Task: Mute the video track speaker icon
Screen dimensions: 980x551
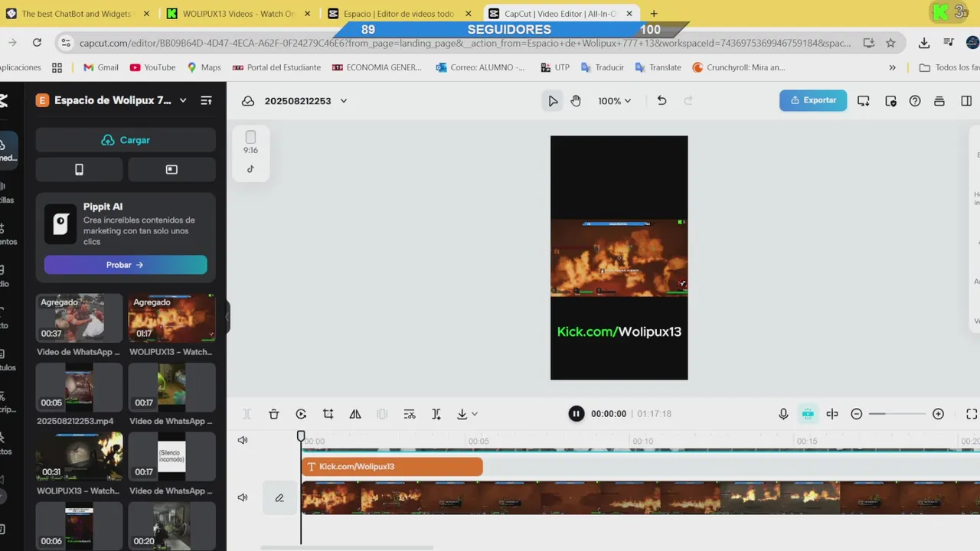Action: point(243,497)
